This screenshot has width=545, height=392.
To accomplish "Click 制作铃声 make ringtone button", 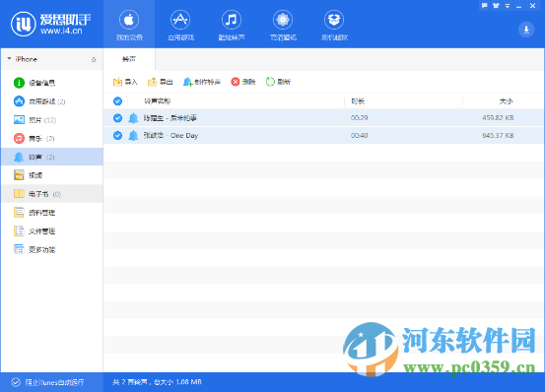I will pyautogui.click(x=202, y=82).
